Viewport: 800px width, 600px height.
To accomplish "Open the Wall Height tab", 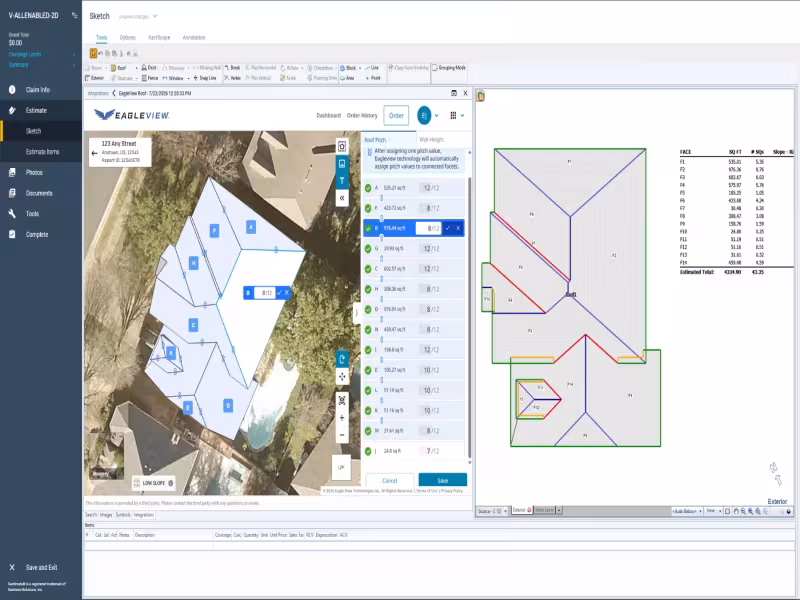I will (x=432, y=139).
